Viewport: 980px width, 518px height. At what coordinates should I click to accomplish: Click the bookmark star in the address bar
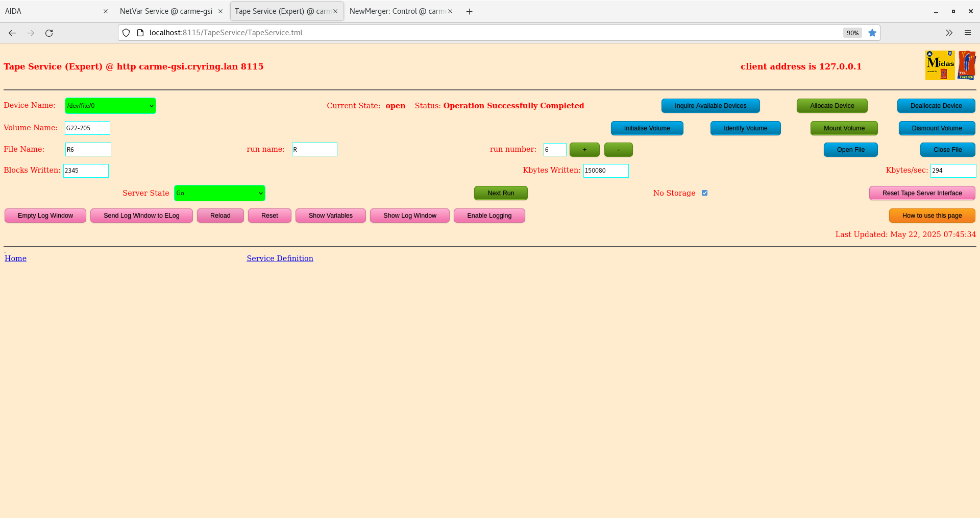872,33
